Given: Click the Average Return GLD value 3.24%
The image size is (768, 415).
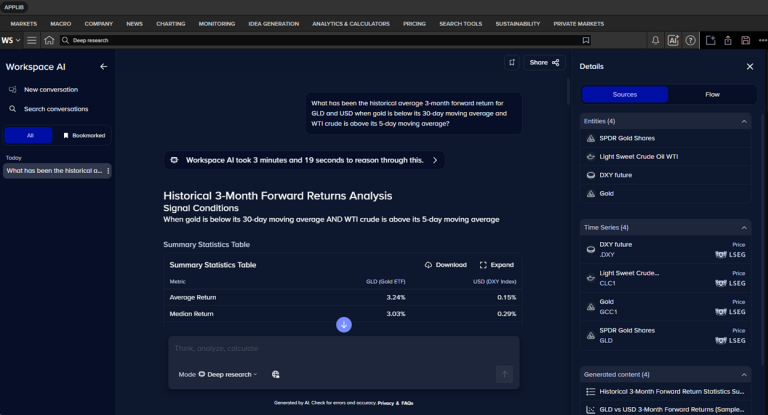Looking at the screenshot, I should point(396,297).
